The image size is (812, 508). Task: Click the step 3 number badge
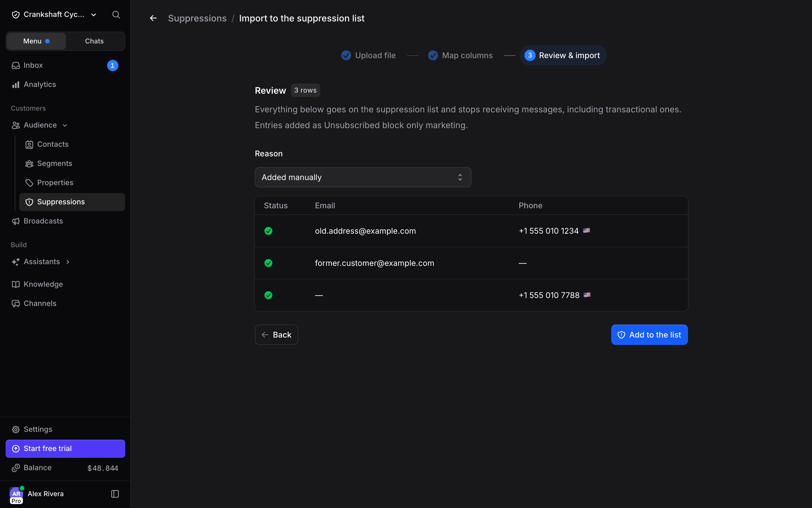click(530, 55)
